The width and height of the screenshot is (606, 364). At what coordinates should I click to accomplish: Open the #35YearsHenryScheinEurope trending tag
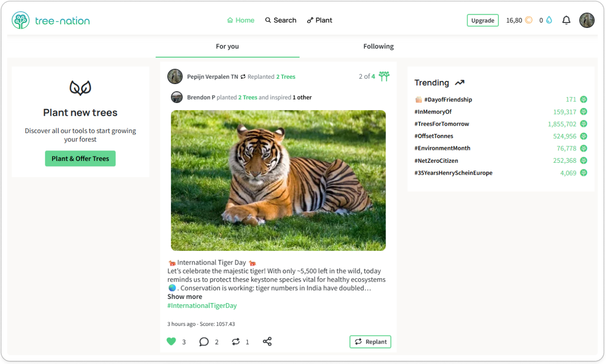coord(453,173)
